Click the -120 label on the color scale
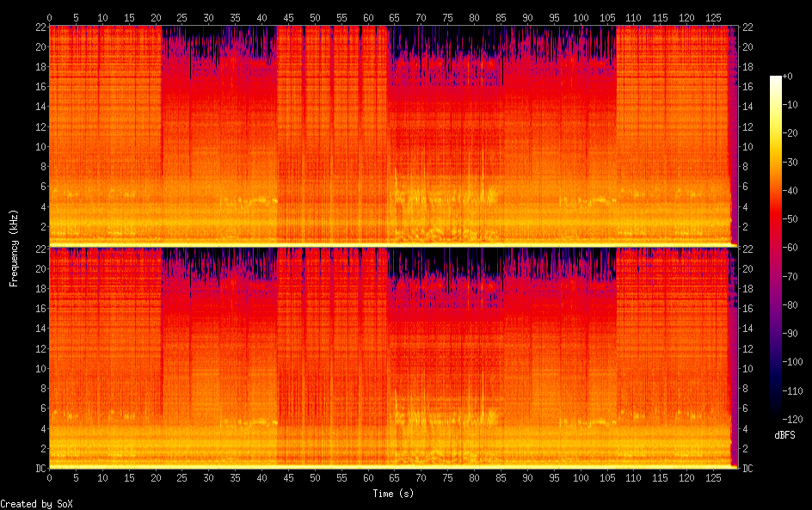This screenshot has width=812, height=510. tap(790, 421)
